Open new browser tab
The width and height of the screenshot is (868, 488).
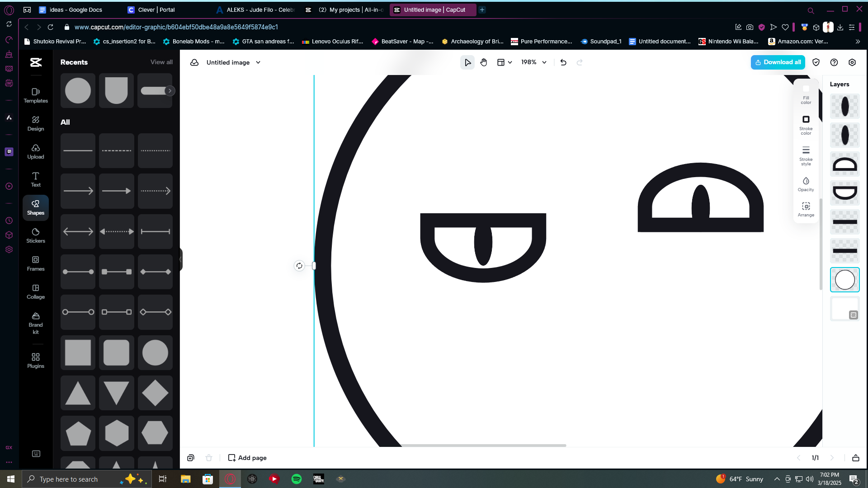click(482, 9)
